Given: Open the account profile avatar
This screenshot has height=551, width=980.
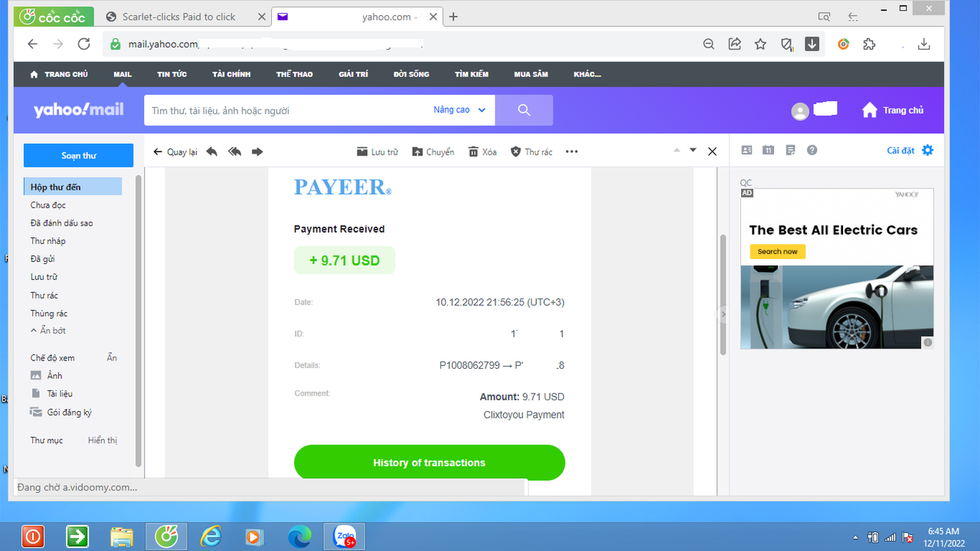Looking at the screenshot, I should (800, 112).
